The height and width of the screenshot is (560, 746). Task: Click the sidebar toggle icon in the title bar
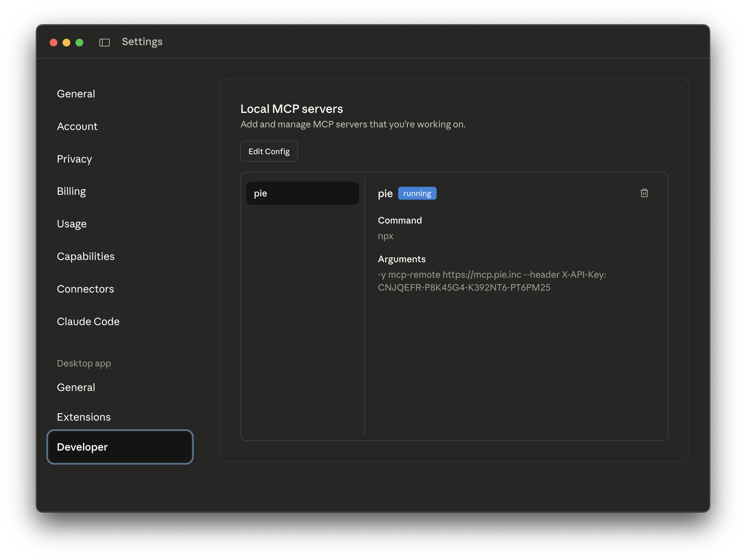coord(104,43)
